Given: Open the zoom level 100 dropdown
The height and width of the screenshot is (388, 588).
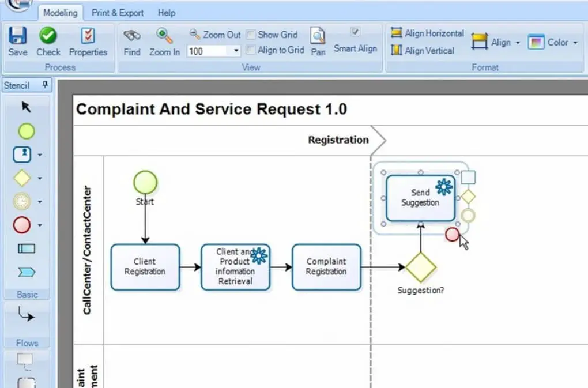Looking at the screenshot, I should pyautogui.click(x=236, y=51).
